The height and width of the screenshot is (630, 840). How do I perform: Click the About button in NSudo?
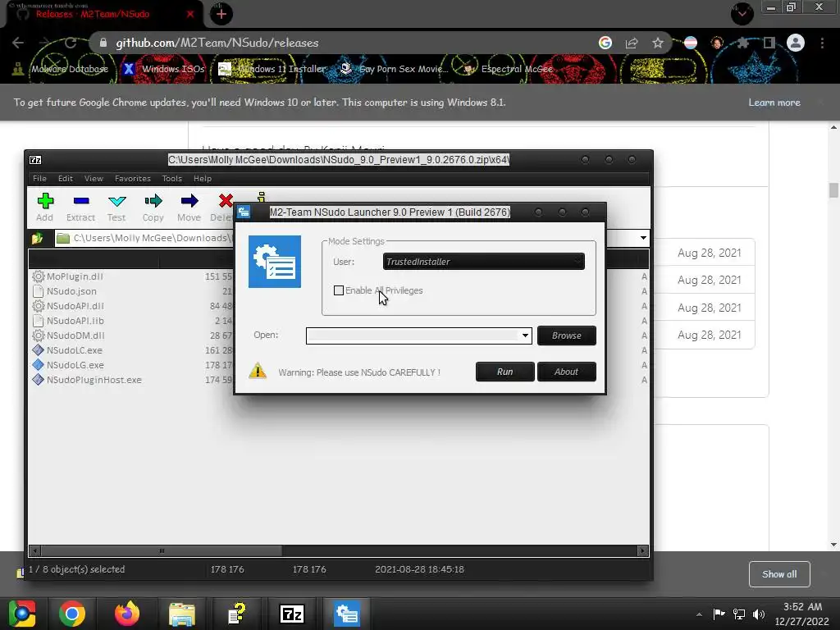[566, 372]
